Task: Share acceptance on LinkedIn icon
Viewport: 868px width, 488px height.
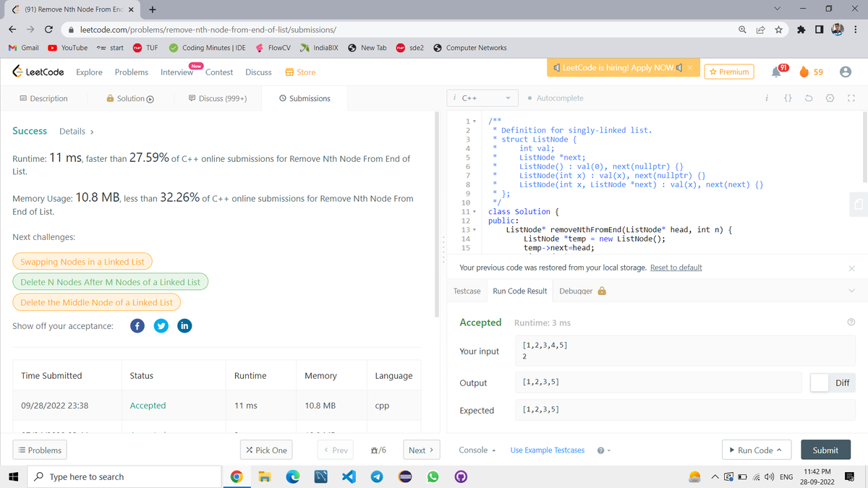Action: coord(184,325)
